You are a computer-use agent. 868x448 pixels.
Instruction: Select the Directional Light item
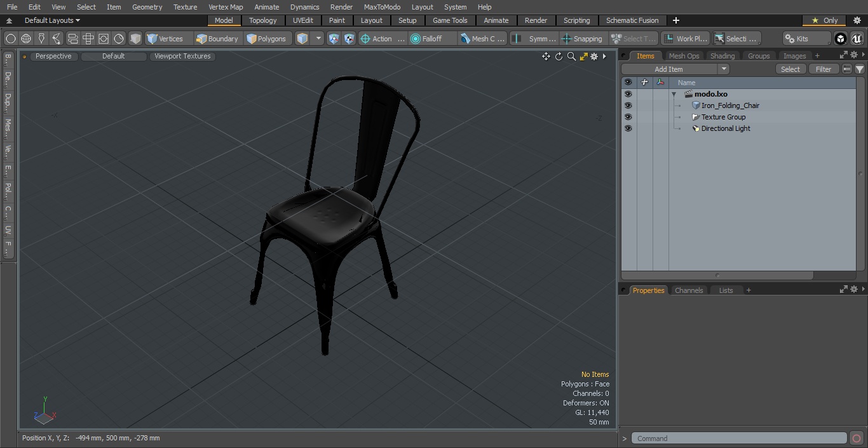(725, 128)
